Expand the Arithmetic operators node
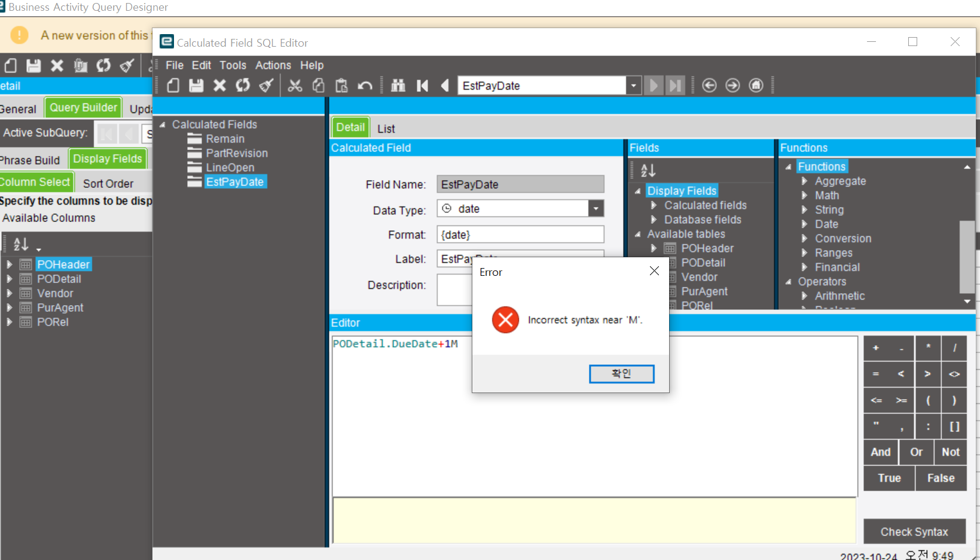Image resolution: width=980 pixels, height=560 pixels. pyautogui.click(x=804, y=296)
